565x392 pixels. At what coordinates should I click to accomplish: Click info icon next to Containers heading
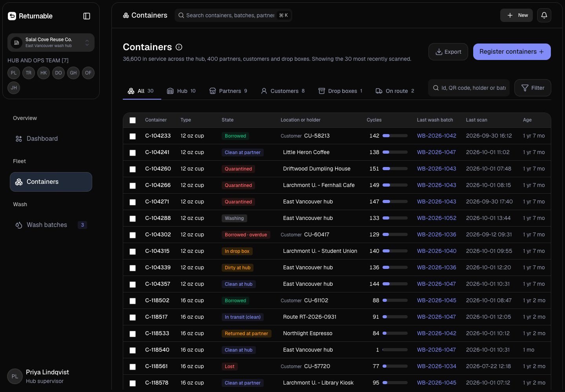click(179, 47)
